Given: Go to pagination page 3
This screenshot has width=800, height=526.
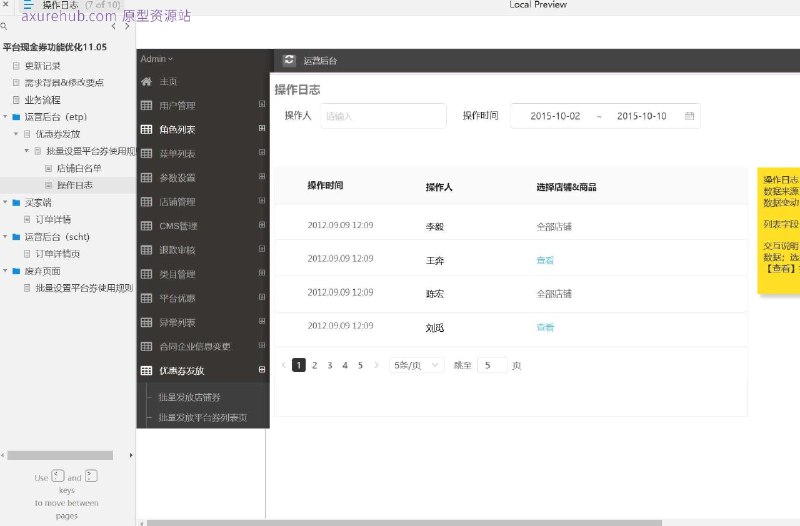Looking at the screenshot, I should pyautogui.click(x=330, y=365).
